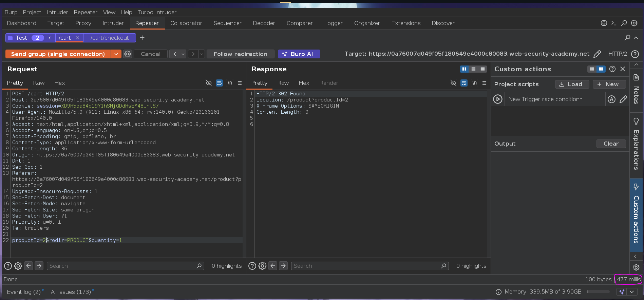This screenshot has width=644, height=300.
Task: Expand the Send group options dropdown
Action: (x=116, y=54)
